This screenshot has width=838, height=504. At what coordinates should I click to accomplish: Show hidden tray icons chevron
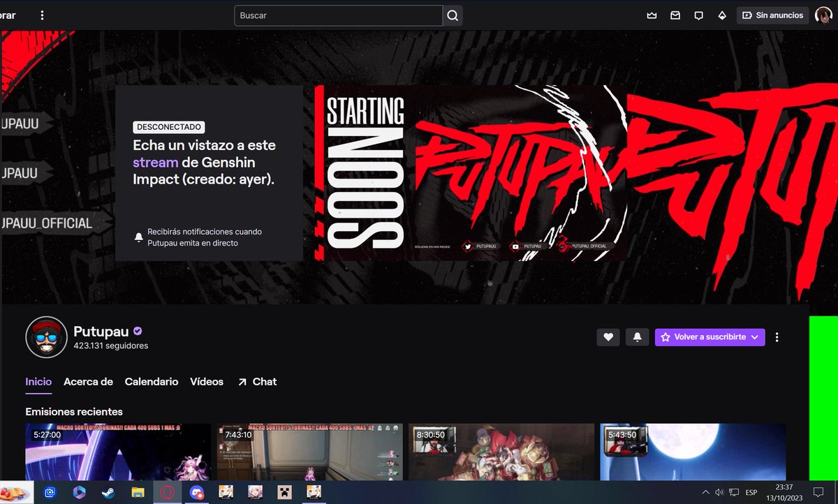point(705,492)
